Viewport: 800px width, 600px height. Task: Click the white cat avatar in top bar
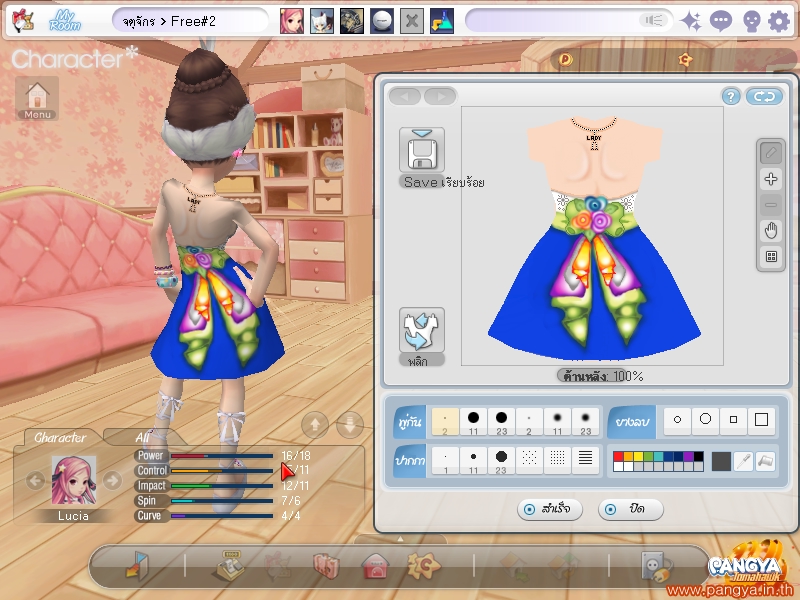tap(322, 21)
